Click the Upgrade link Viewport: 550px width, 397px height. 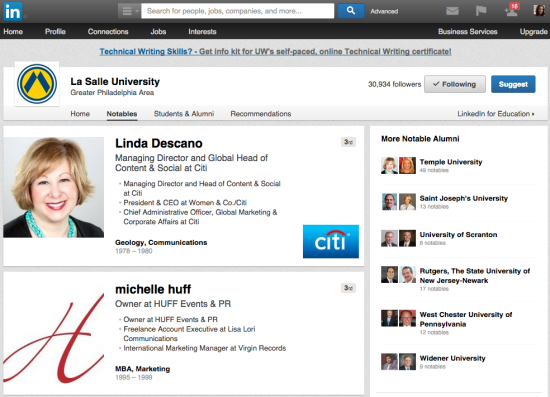click(x=534, y=32)
